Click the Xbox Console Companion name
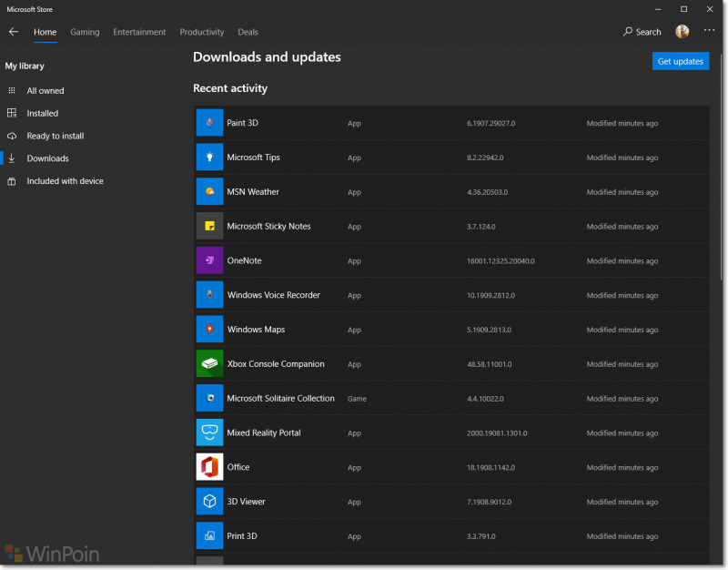Image resolution: width=728 pixels, height=570 pixels. 276,363
